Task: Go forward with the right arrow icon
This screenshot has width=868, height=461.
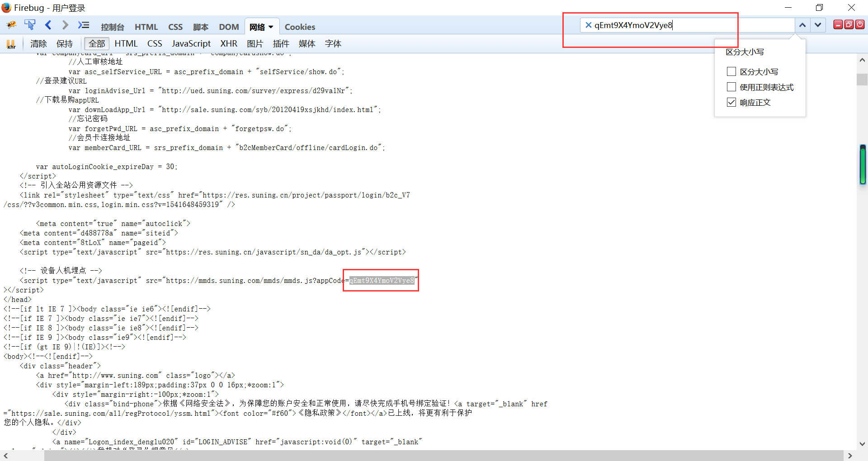Action: pos(65,25)
